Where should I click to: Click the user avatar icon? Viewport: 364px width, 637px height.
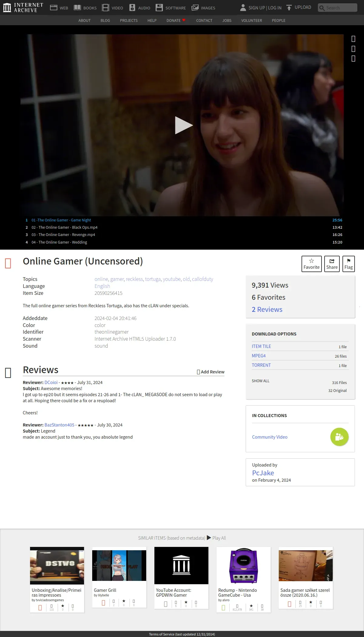point(243,8)
